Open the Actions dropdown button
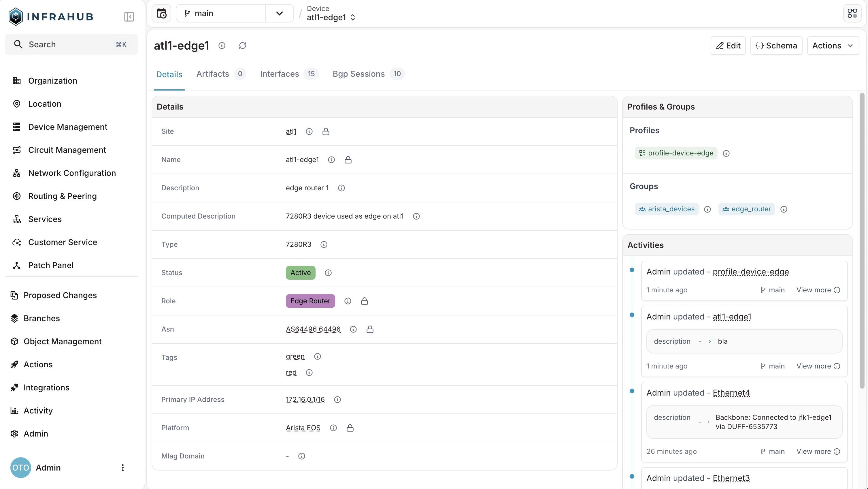 tap(832, 46)
